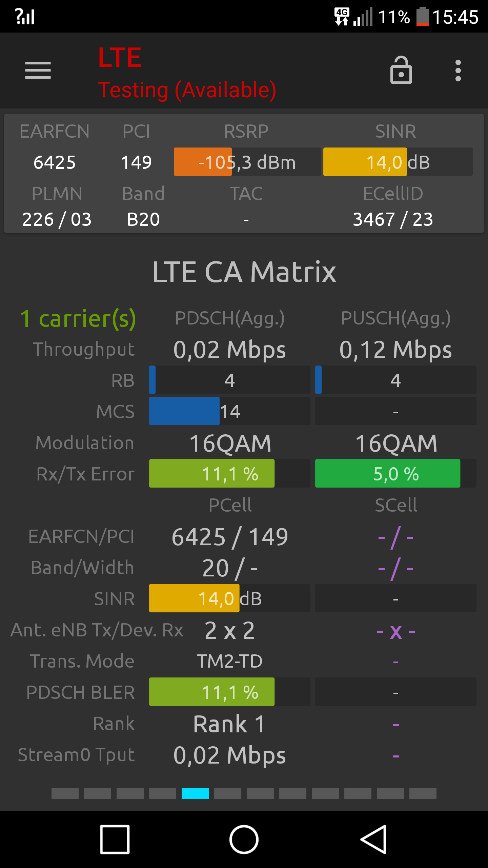Viewport: 488px width, 868px height.
Task: Tap the recent apps square button
Action: tap(115, 840)
